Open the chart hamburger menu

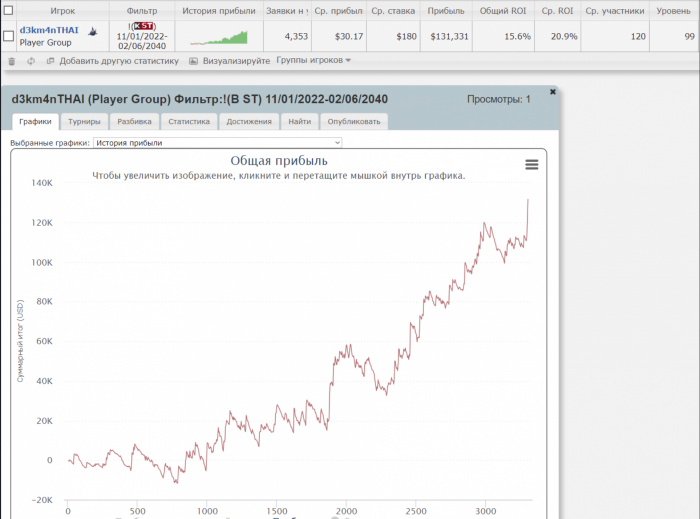coord(532,165)
